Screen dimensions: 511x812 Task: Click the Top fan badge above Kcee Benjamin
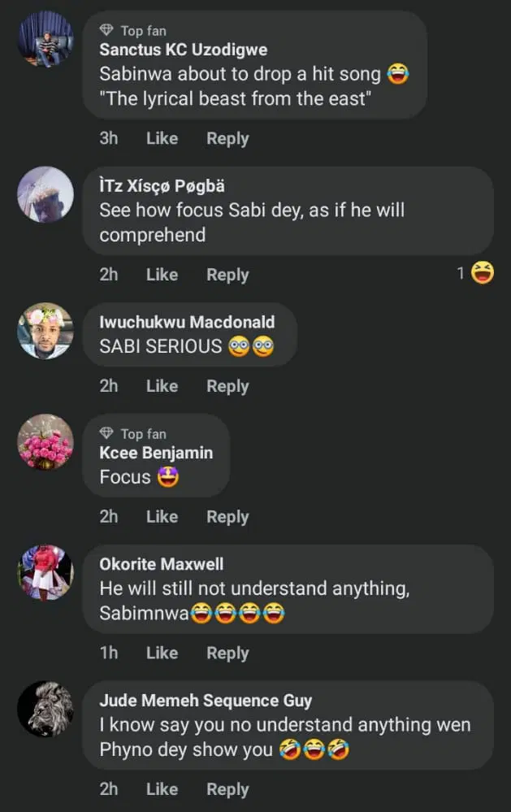(106, 434)
